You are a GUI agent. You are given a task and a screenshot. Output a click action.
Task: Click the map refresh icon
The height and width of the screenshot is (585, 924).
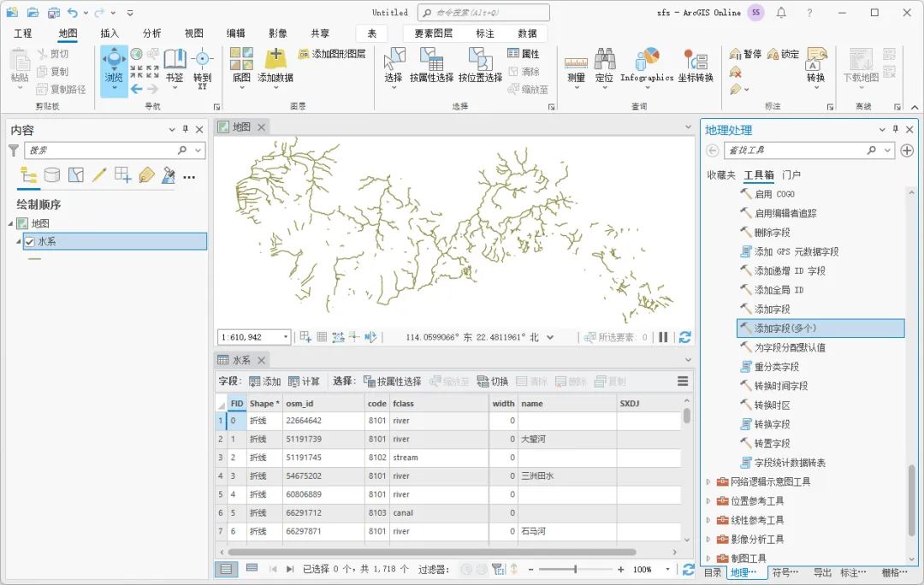pos(684,337)
